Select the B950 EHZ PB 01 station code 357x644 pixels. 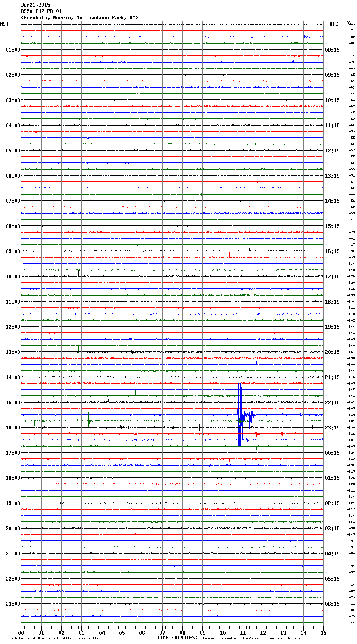coord(41,11)
